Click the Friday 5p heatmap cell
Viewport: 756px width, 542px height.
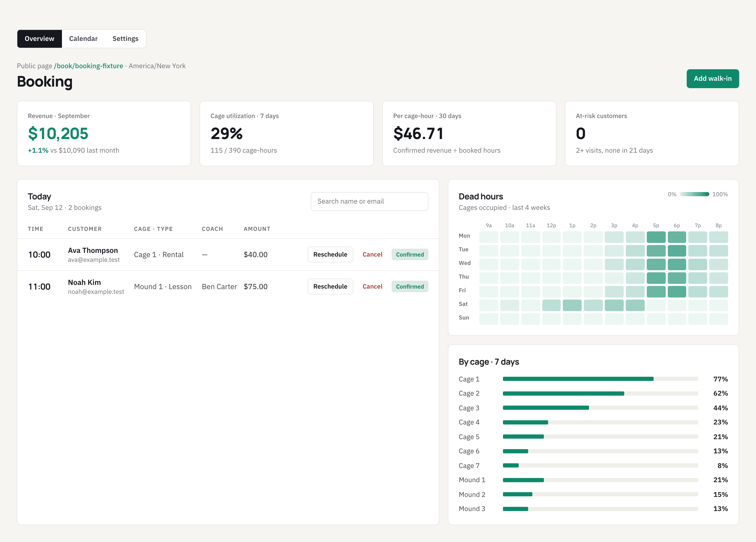coord(656,292)
